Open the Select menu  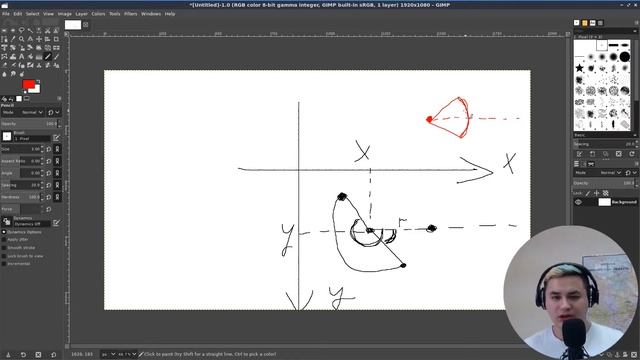pos(32,13)
